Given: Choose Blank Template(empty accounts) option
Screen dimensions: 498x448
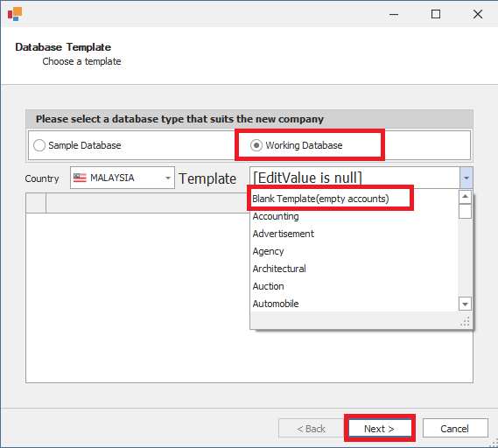Looking at the screenshot, I should [321, 199].
